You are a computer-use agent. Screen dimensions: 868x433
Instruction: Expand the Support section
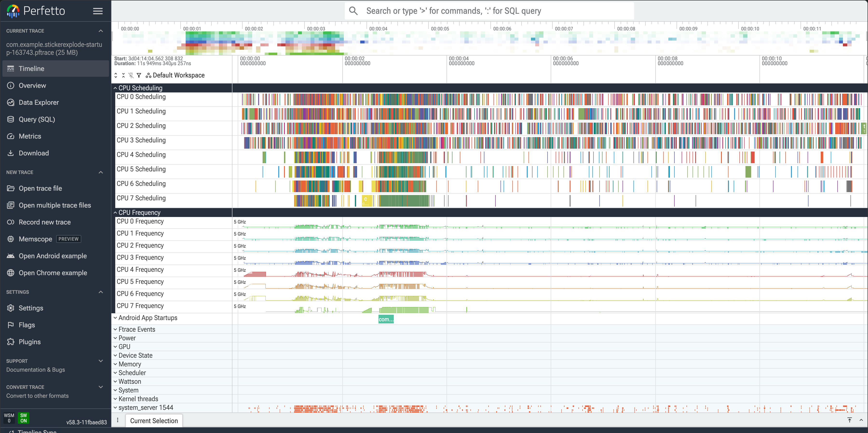pos(100,361)
